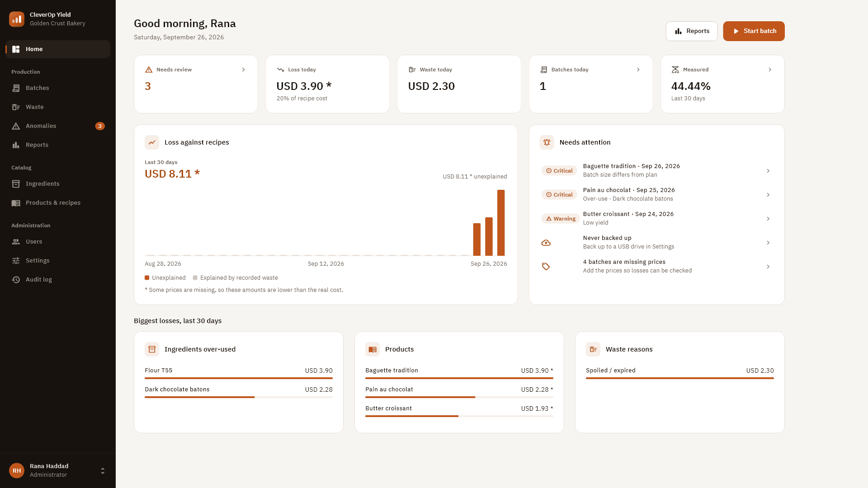Image resolution: width=868 pixels, height=488 pixels.
Task: Click the Users sidebar icon
Action: (x=16, y=242)
